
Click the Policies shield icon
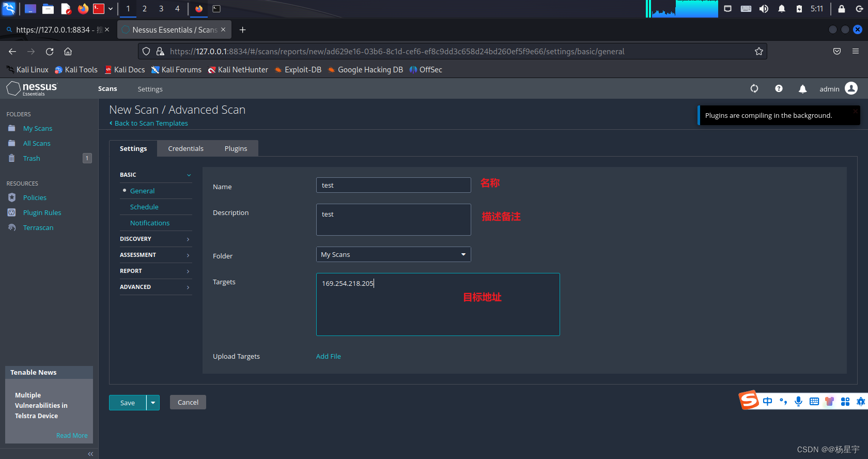click(12, 197)
